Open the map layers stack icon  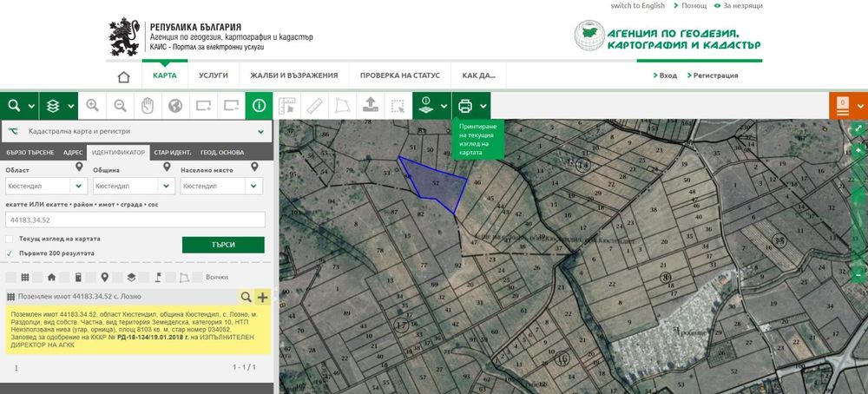53,106
